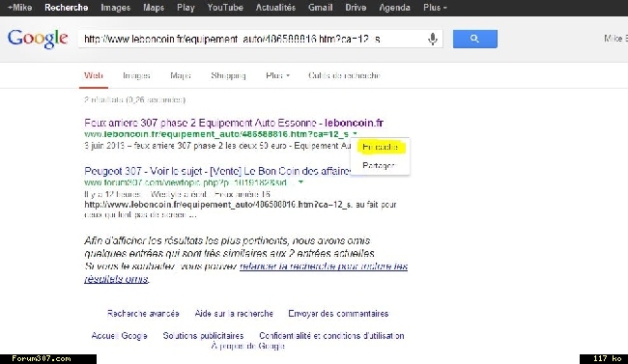The width and height of the screenshot is (628, 364).
Task: Open Images in the top black bar
Action: click(115, 8)
